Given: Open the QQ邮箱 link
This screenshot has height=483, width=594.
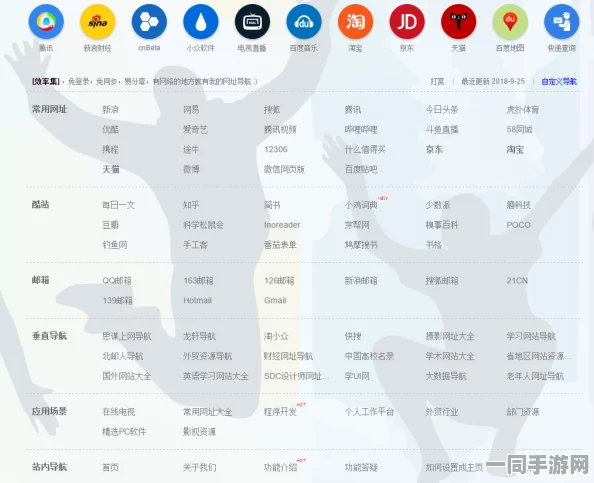Looking at the screenshot, I should click(x=117, y=281).
